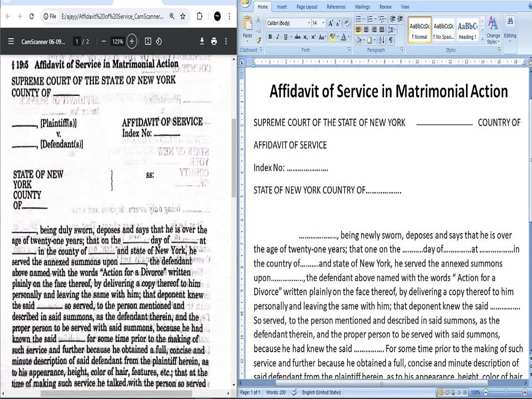532x399 pixels.
Task: Open the Paragraph dialog launcher
Action: (402, 49)
